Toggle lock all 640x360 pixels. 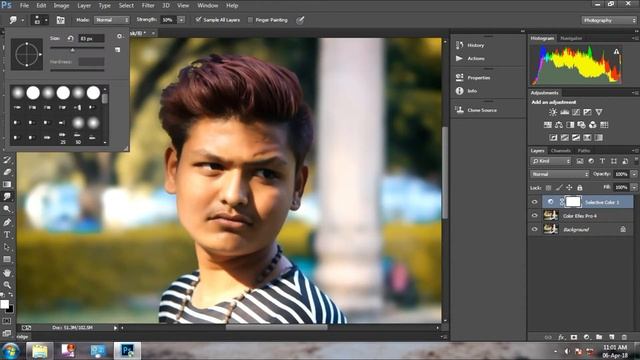pyautogui.click(x=580, y=188)
